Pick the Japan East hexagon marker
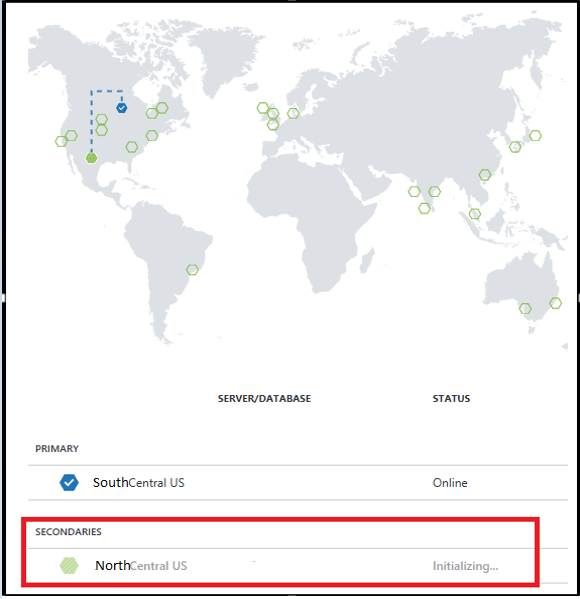Screen dimensions: 580x599 tap(535, 135)
